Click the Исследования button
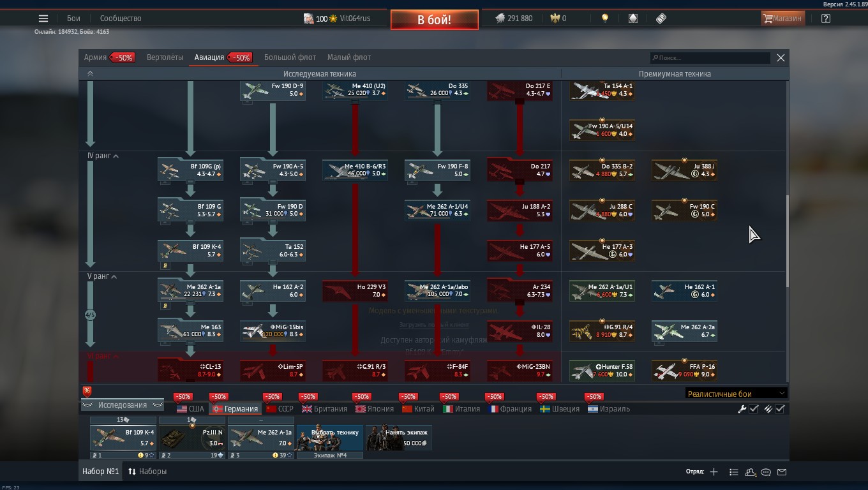 122,405
